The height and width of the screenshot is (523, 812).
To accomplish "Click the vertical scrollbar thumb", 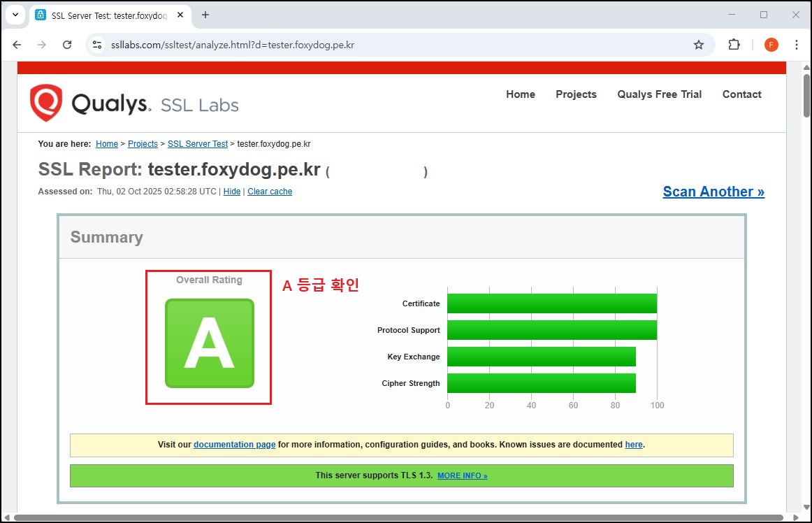I will tap(806, 96).
